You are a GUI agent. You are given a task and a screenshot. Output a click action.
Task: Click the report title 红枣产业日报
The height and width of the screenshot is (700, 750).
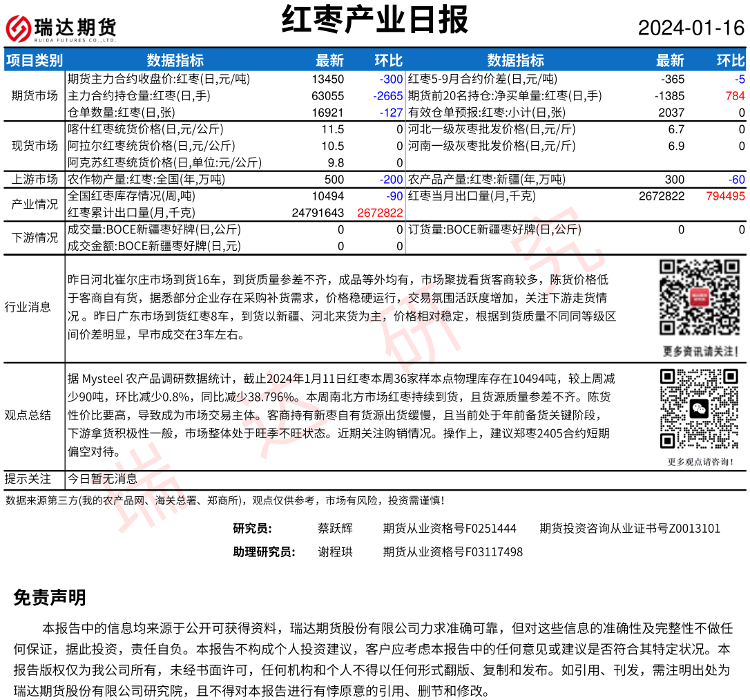point(375,20)
